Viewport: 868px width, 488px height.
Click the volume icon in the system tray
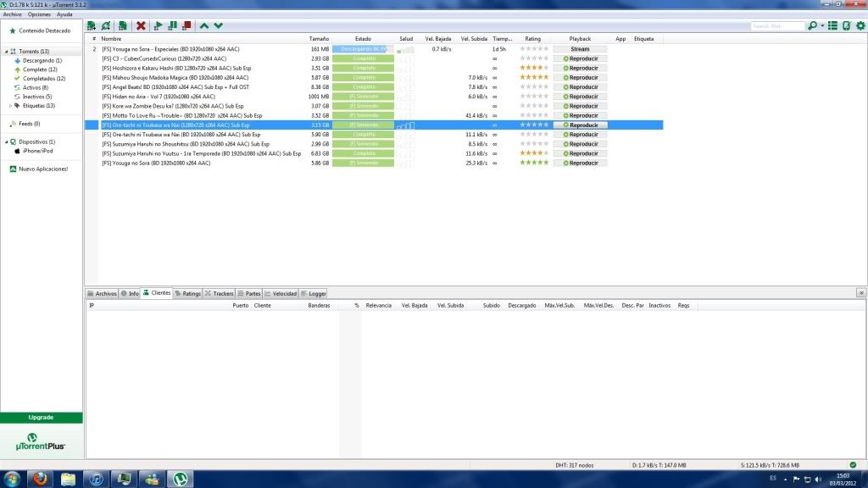point(818,480)
